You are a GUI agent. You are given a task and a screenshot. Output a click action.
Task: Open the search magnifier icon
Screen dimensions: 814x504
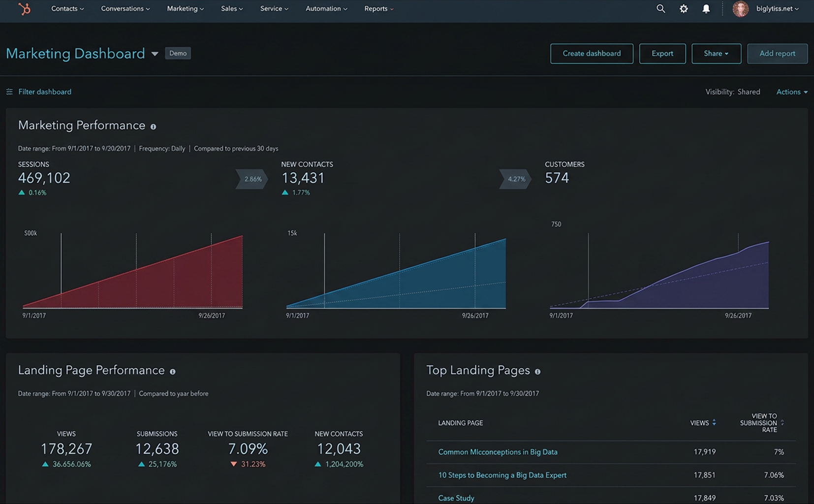[660, 9]
